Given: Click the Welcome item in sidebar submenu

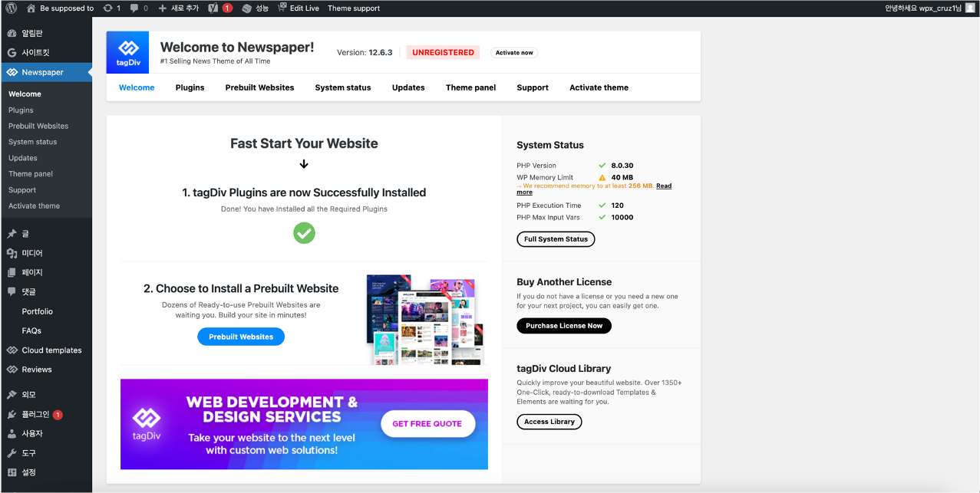Looking at the screenshot, I should [25, 94].
